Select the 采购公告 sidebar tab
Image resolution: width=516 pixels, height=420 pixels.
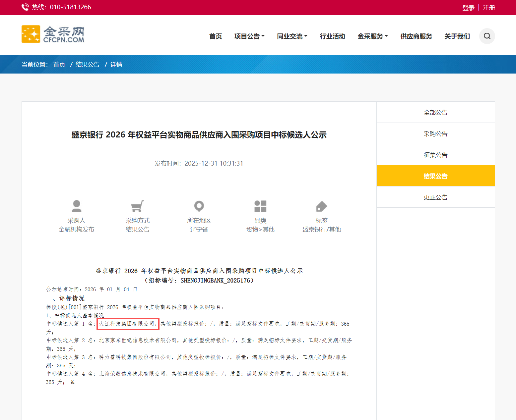pos(435,133)
